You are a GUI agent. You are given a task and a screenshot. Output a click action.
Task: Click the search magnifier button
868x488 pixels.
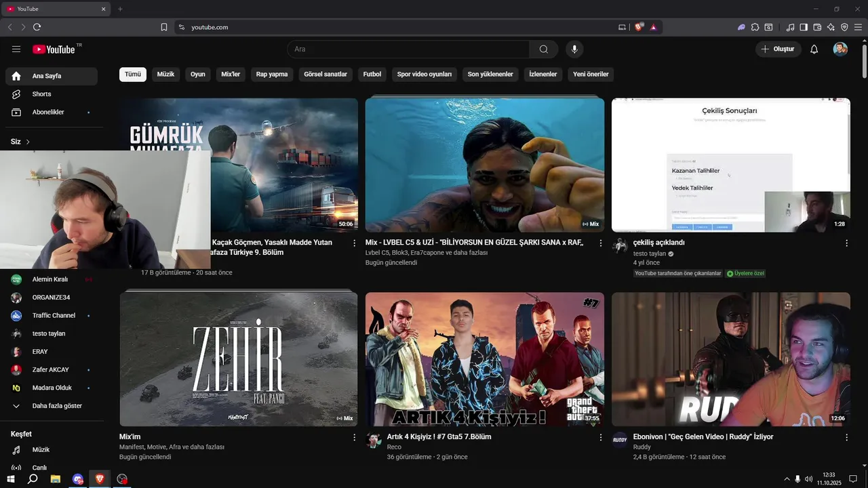(x=544, y=49)
